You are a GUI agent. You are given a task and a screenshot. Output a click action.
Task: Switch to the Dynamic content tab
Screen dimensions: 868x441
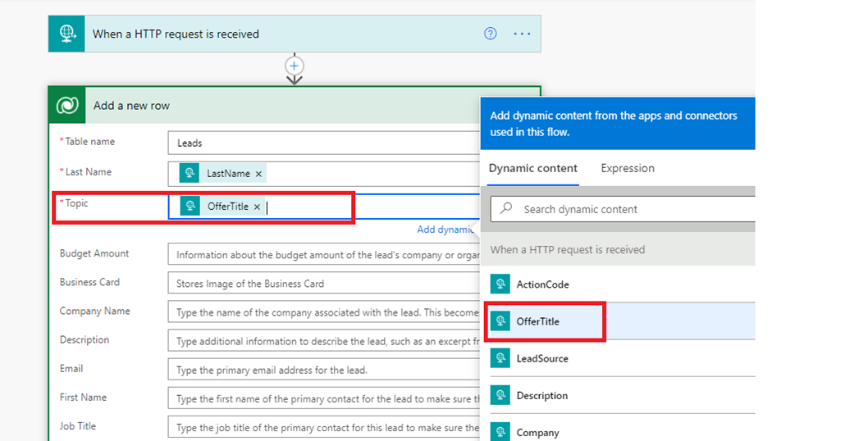[533, 168]
